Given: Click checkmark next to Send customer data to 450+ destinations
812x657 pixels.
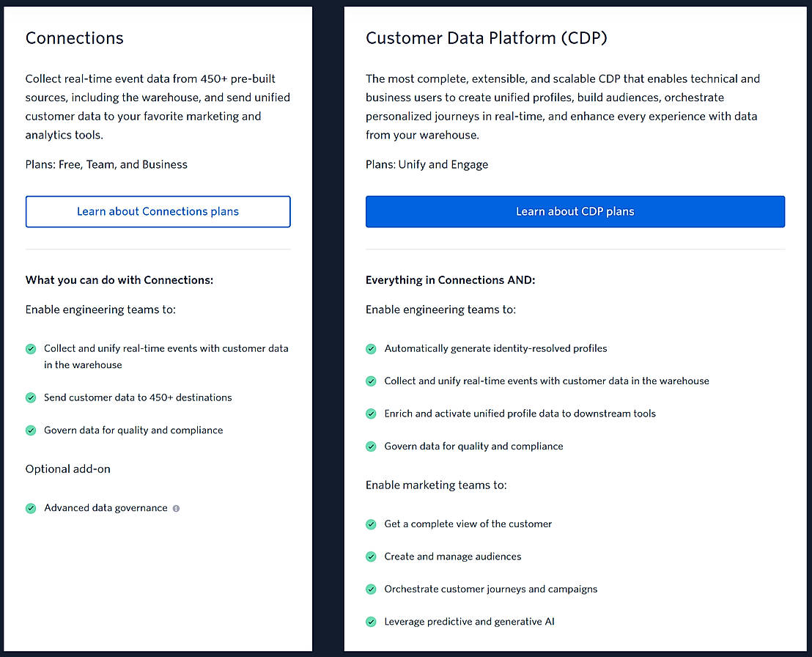Looking at the screenshot, I should (x=31, y=397).
